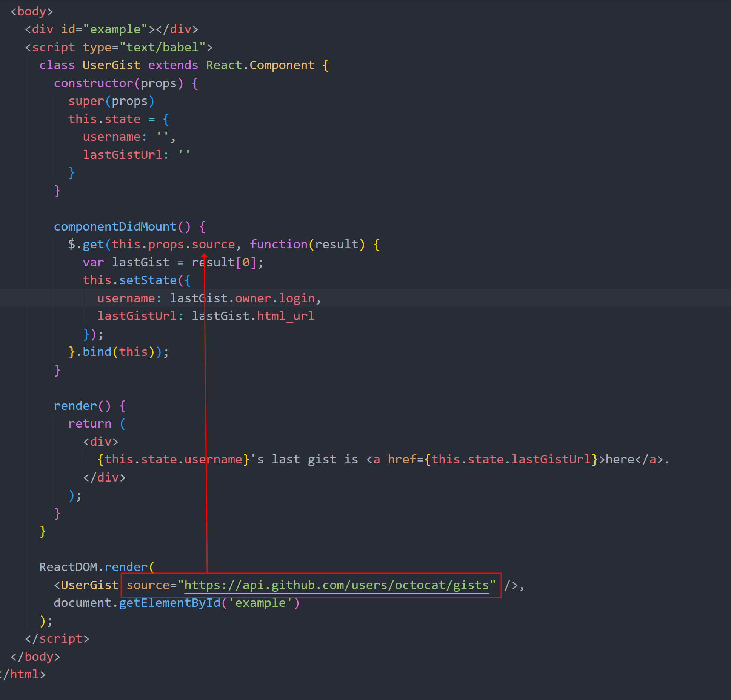Open the api.github.com gists URL link
The image size is (731, 700).
336,585
